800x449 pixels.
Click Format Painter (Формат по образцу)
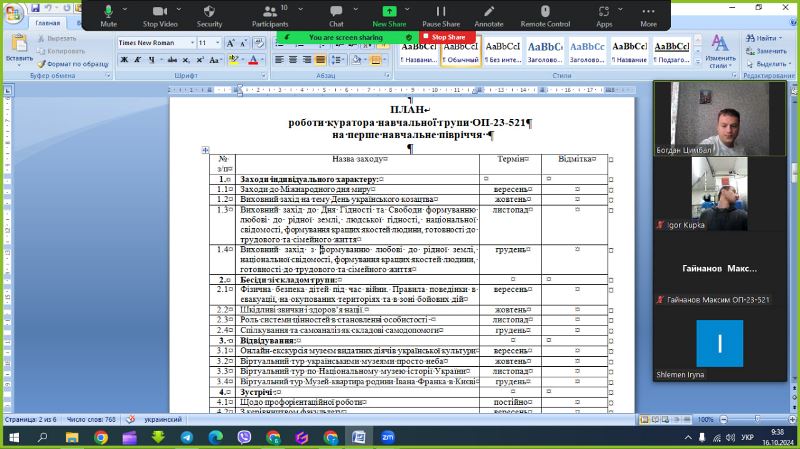click(x=73, y=64)
